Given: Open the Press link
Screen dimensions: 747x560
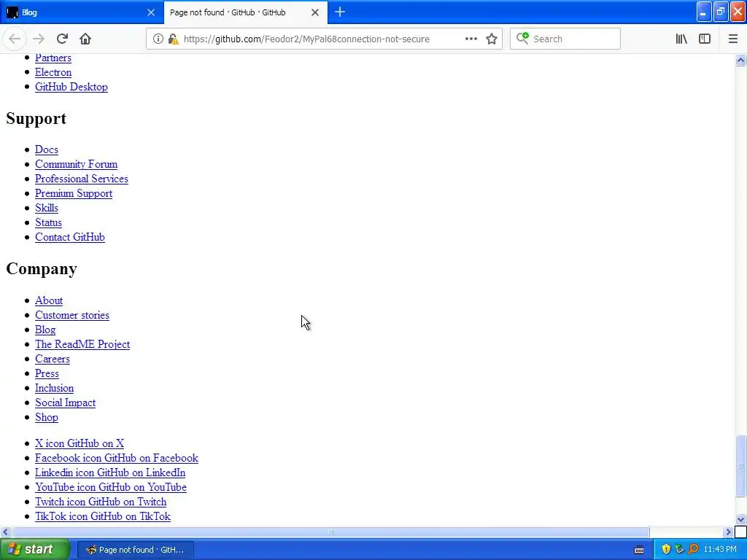Looking at the screenshot, I should (47, 373).
